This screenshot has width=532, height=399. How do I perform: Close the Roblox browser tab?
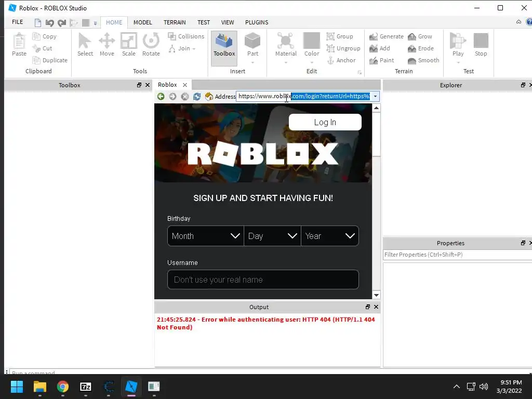(x=185, y=85)
